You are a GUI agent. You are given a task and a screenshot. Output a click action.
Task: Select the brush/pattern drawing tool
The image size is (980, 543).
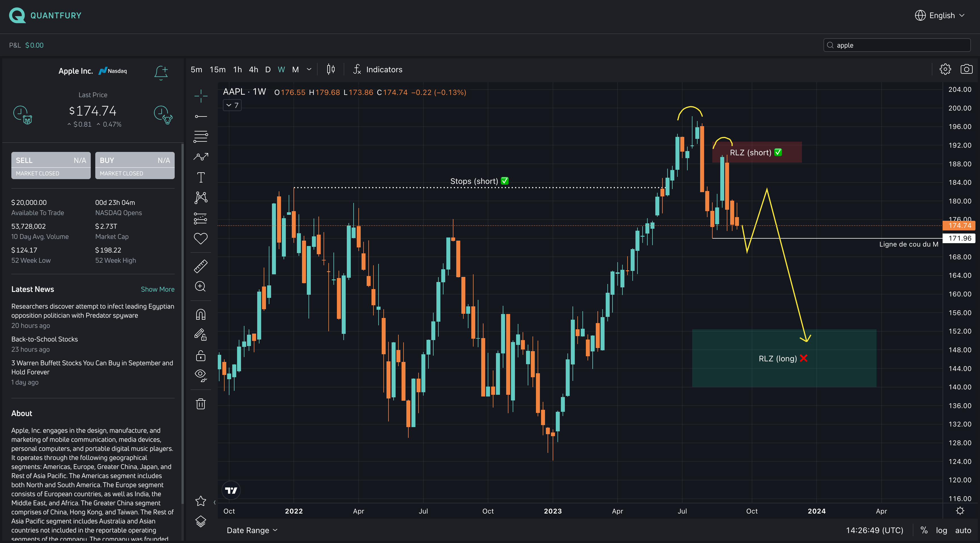tap(200, 157)
